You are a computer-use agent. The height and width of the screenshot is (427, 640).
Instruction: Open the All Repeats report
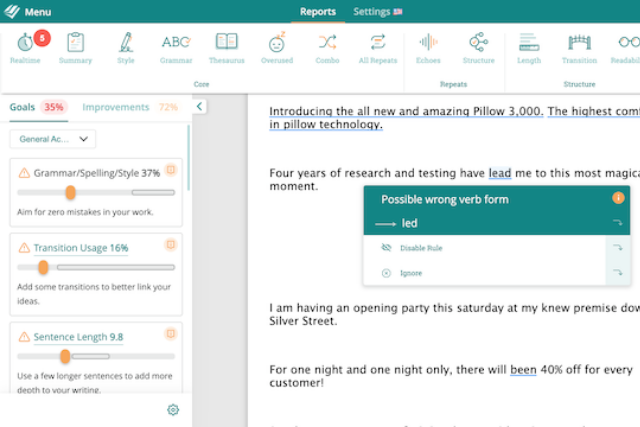(378, 48)
